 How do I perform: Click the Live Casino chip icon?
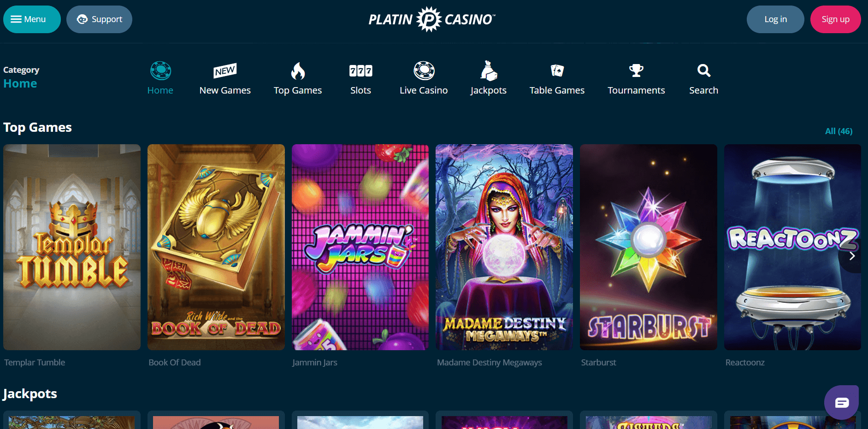[424, 71]
